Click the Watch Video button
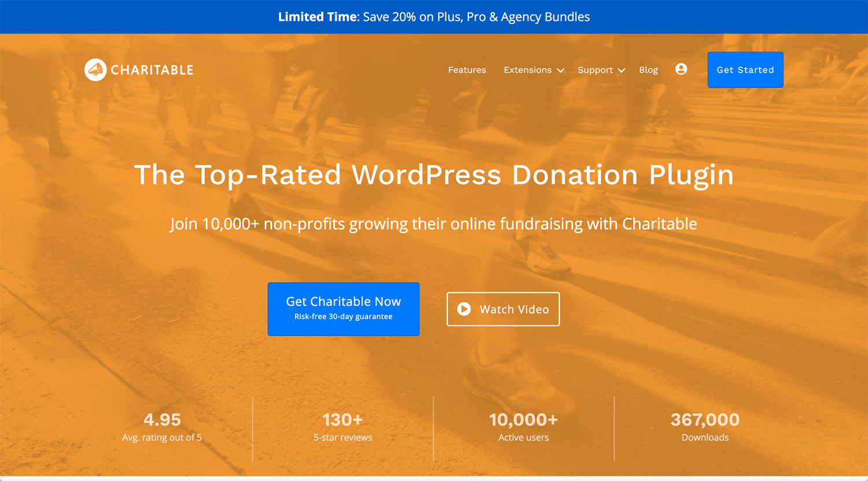This screenshot has width=868, height=481. click(x=503, y=309)
